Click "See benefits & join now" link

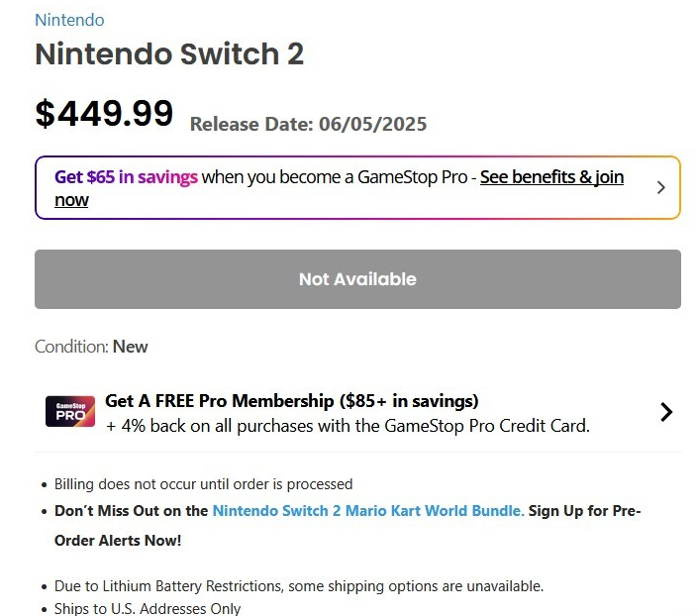click(x=551, y=177)
